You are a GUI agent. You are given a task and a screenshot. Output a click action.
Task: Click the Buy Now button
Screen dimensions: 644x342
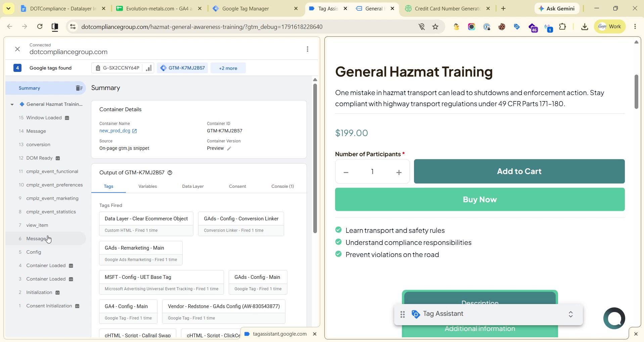479,200
